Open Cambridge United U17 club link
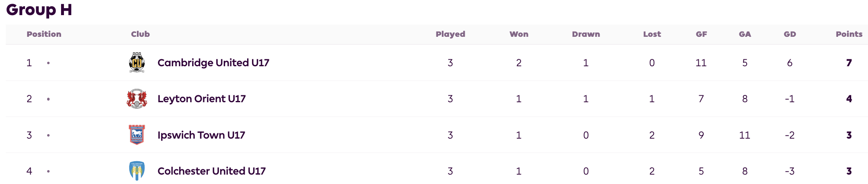 213,63
